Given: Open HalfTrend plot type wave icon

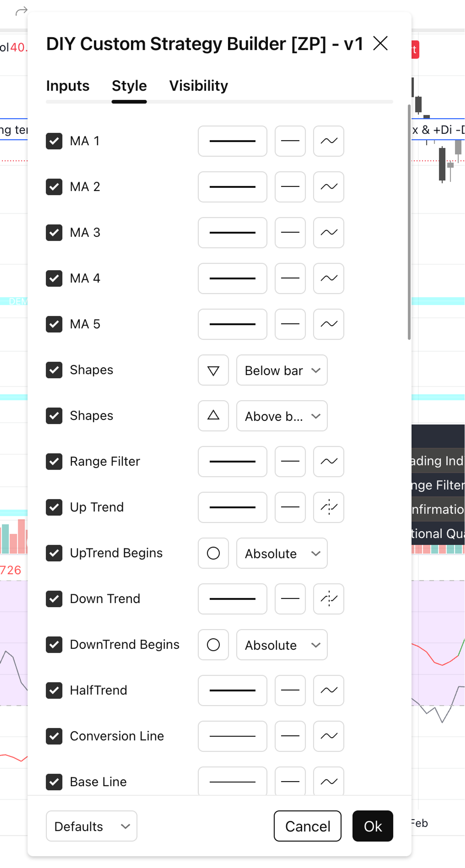Looking at the screenshot, I should click(329, 691).
